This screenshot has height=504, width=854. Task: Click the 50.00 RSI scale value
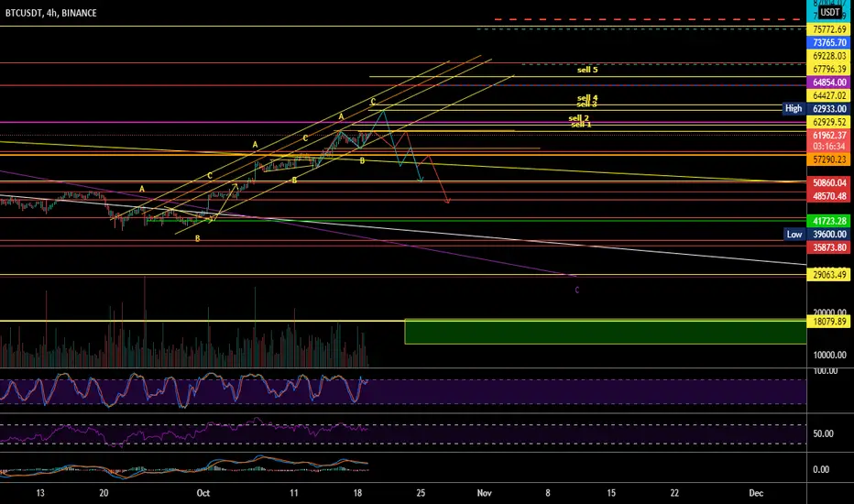pyautogui.click(x=823, y=433)
